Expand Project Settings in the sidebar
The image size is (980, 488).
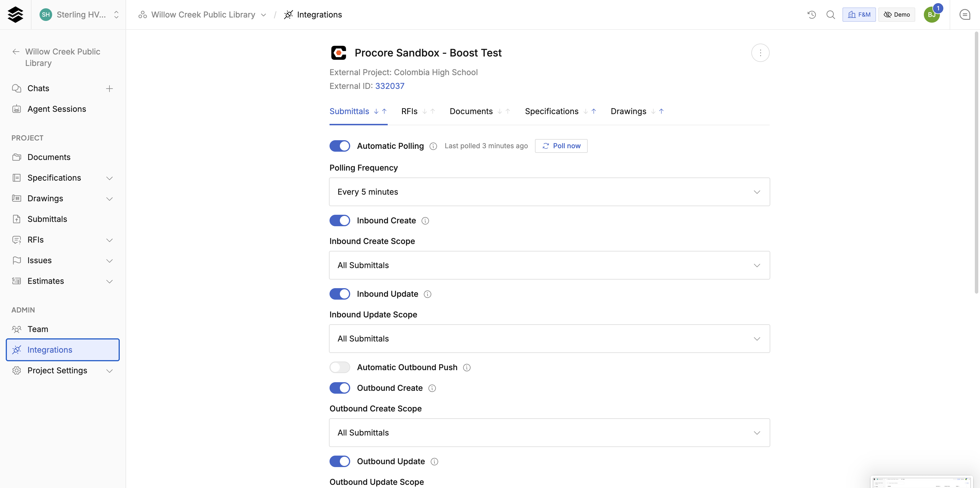tap(109, 371)
